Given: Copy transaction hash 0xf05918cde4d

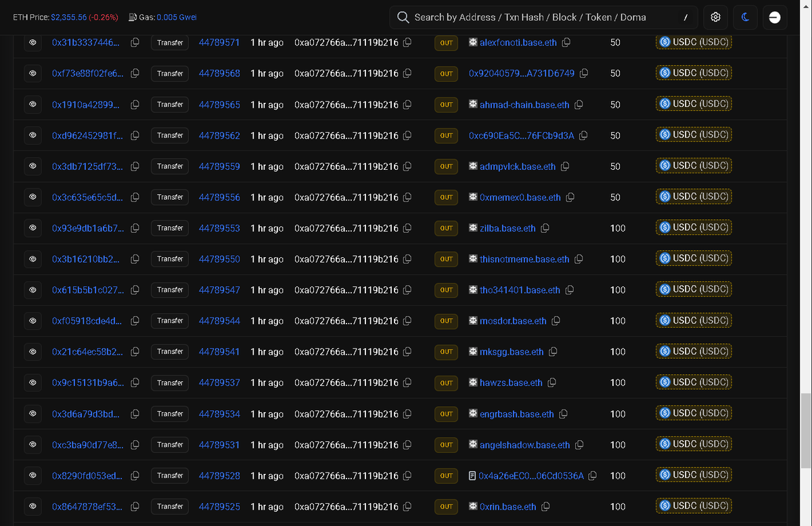Looking at the screenshot, I should (135, 321).
